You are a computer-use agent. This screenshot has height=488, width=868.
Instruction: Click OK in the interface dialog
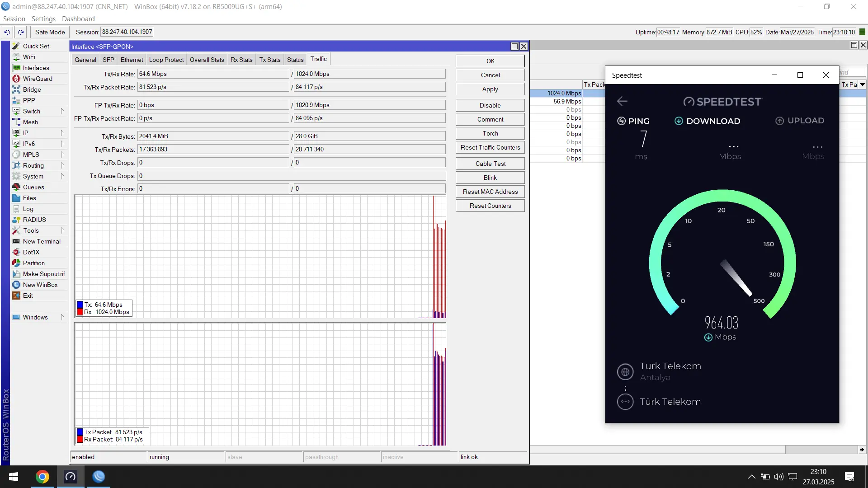[490, 61]
